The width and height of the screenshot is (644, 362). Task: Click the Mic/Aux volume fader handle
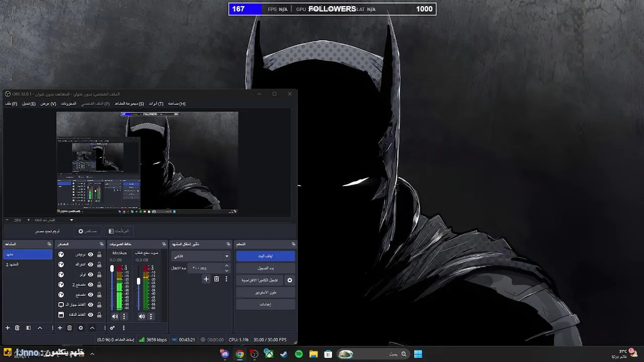112,269
